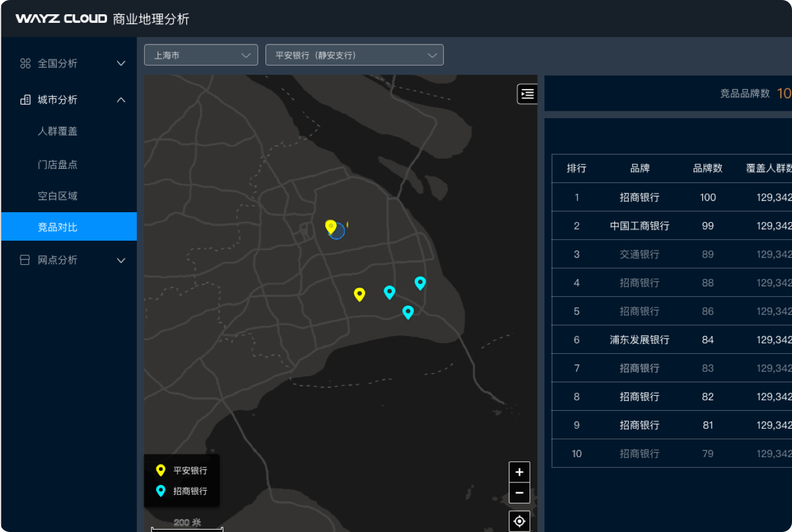This screenshot has width=792, height=532.
Task: Click the yellow 平安银行 legend pin icon
Action: pos(161,470)
